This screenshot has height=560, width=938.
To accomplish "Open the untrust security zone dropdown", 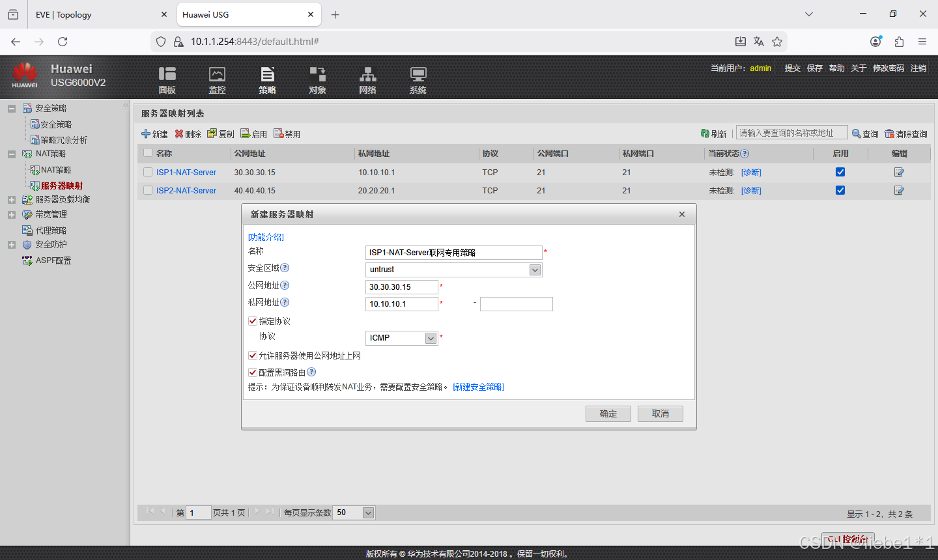I will click(535, 270).
